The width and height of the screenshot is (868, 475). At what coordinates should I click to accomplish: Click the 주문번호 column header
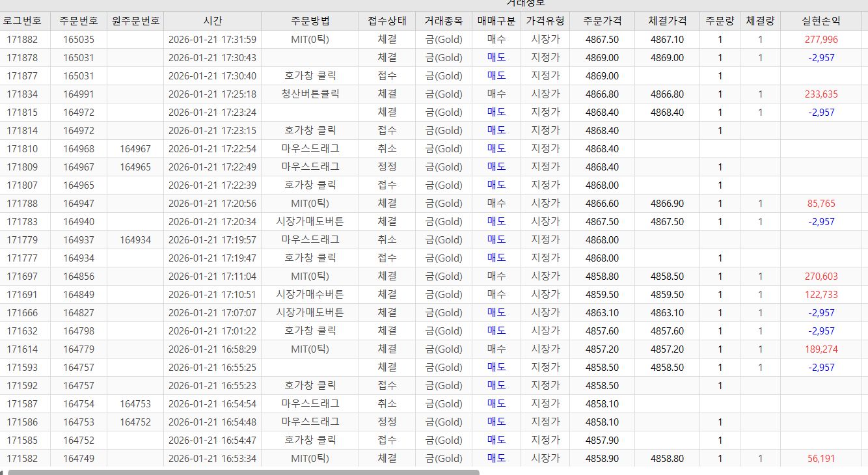[x=79, y=21]
